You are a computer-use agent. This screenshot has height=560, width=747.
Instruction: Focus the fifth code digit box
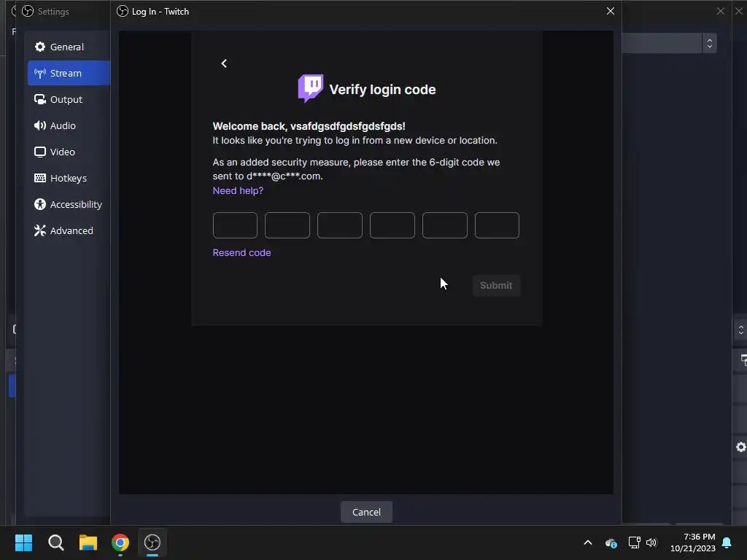[444, 225]
